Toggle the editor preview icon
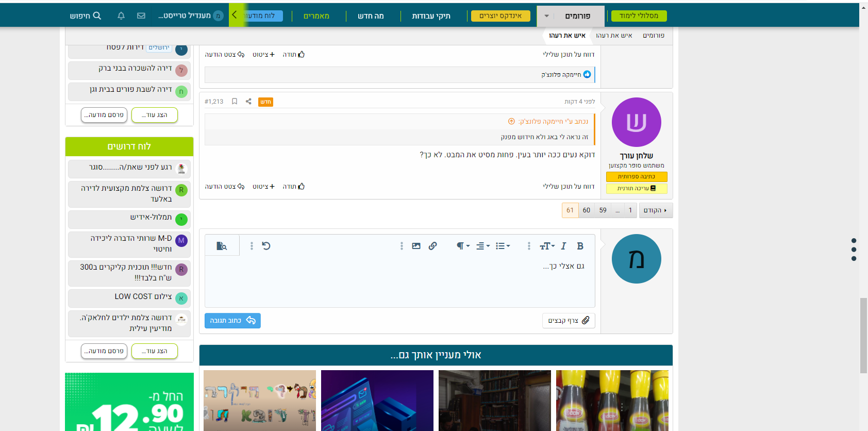Screen dimensions: 868x431 click(222, 246)
